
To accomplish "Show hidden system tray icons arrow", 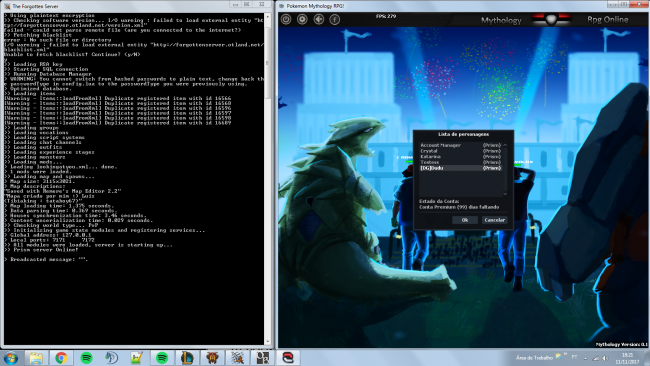I will coord(586,358).
